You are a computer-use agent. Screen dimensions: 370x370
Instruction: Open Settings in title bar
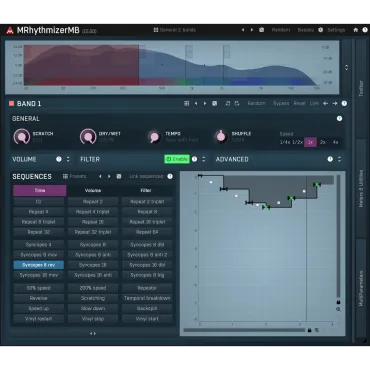click(336, 30)
